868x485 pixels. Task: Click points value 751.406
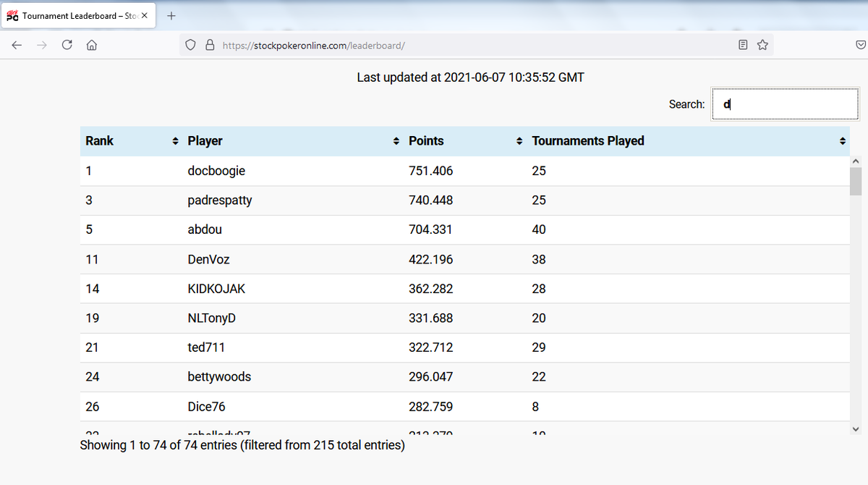tap(431, 171)
